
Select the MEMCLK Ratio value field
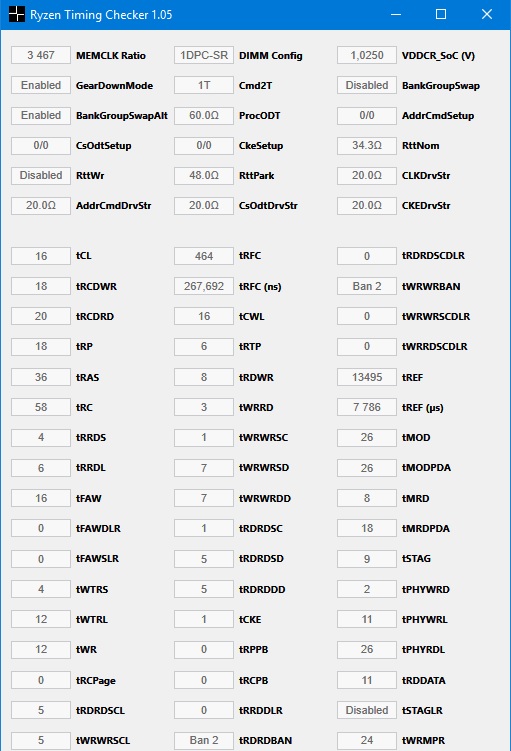(41, 55)
